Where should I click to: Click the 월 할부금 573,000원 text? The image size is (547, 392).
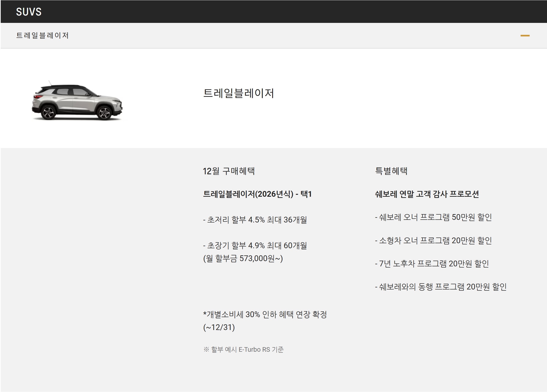[243, 258]
